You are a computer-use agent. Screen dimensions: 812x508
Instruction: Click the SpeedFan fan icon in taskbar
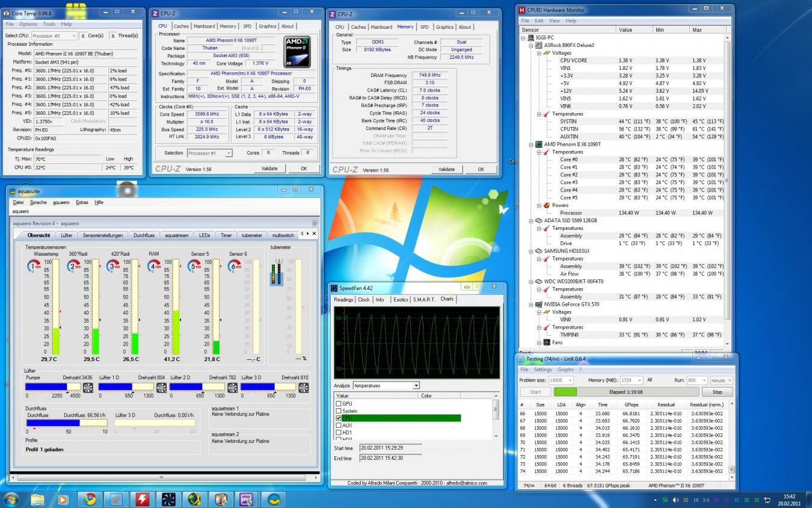(x=168, y=499)
